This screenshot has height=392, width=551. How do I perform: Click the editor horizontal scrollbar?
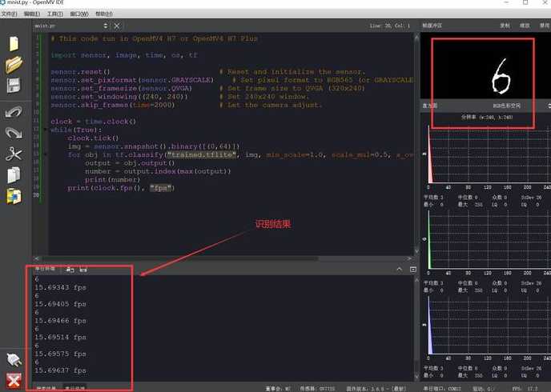click(179, 258)
